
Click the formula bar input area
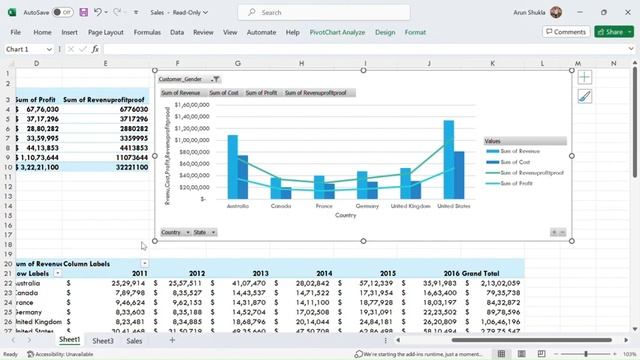click(365, 49)
